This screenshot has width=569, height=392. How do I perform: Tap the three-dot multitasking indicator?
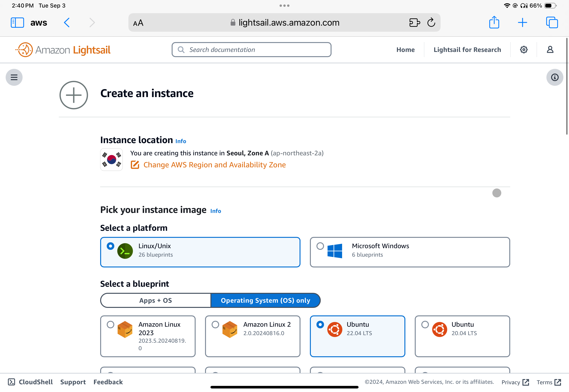click(x=284, y=6)
